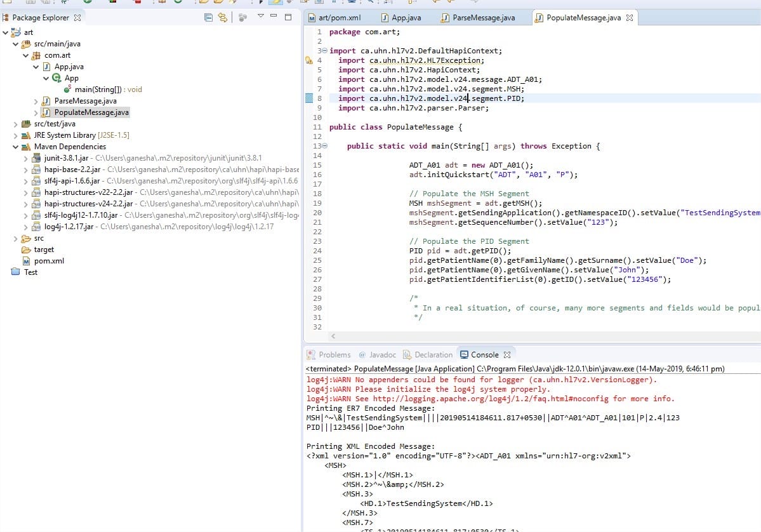Viewport: 761px width, 532px height.
Task: Collapse the src/main/java node
Action: click(15, 44)
